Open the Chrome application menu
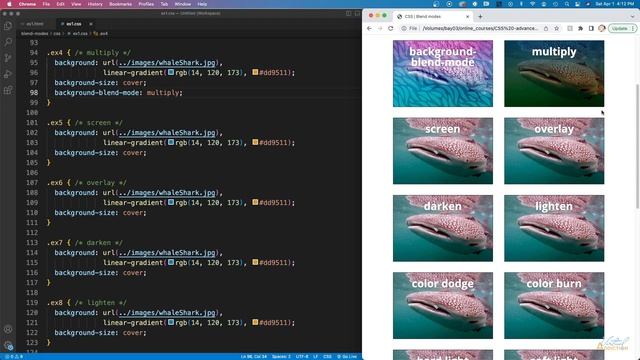Screen dimensions: 640x360 [x=27, y=4]
